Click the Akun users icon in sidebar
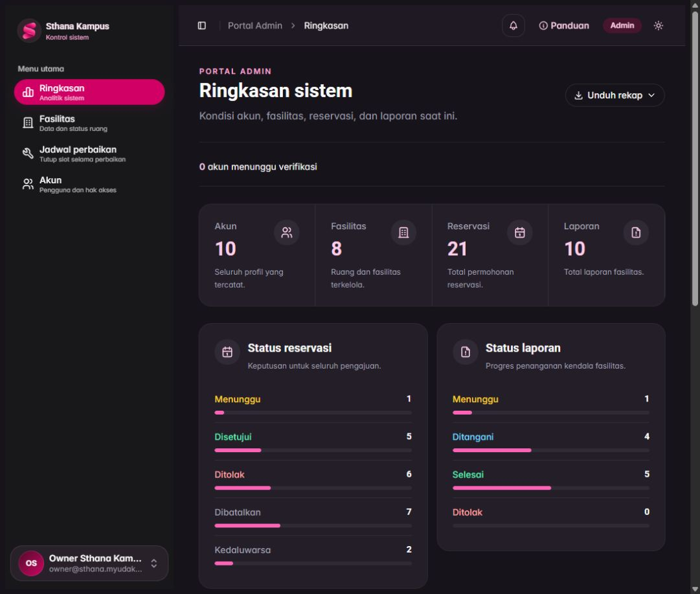Screen dimensions: 700x594 (28, 184)
